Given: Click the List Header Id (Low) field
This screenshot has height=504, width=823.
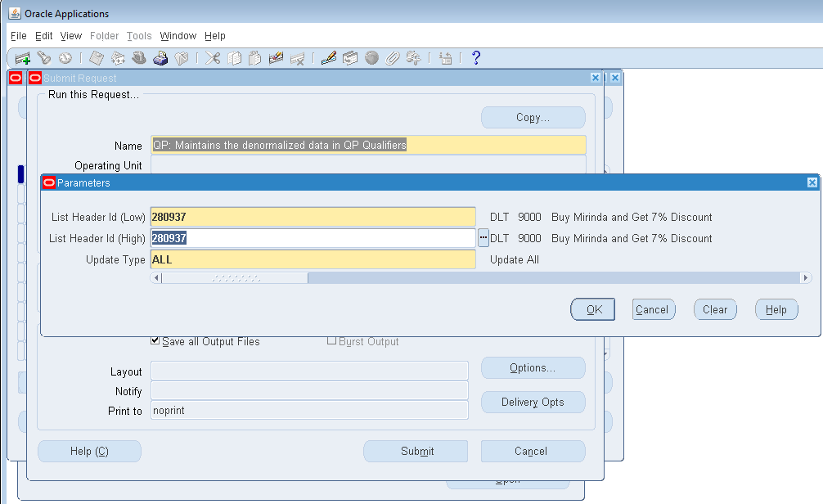Looking at the screenshot, I should click(x=313, y=217).
